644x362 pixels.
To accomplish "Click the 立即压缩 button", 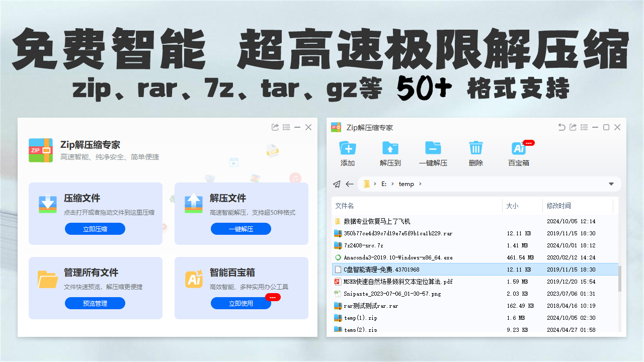I will tap(95, 229).
